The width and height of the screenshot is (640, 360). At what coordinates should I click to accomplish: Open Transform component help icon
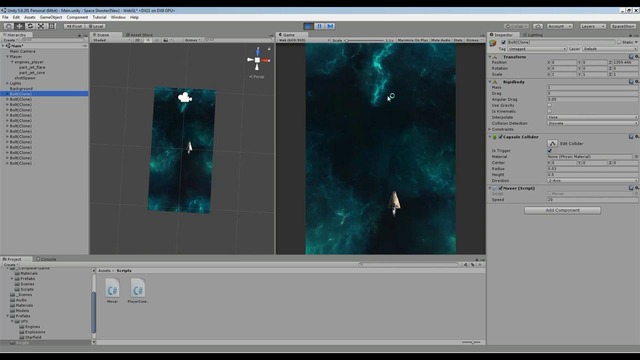(631, 57)
